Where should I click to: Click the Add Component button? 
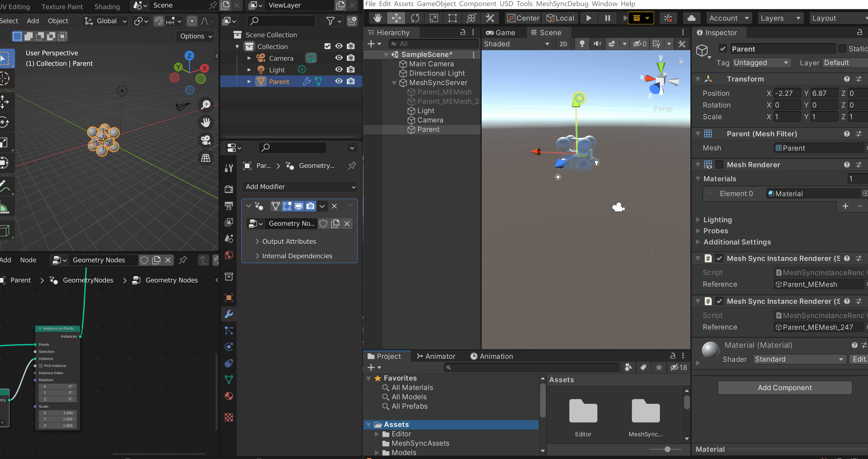(x=785, y=388)
